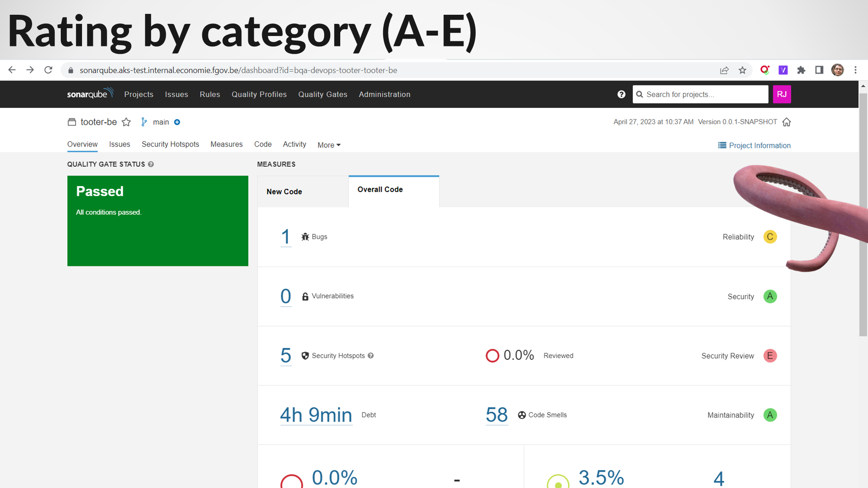
Task: Click the project homepage house icon
Action: click(786, 122)
